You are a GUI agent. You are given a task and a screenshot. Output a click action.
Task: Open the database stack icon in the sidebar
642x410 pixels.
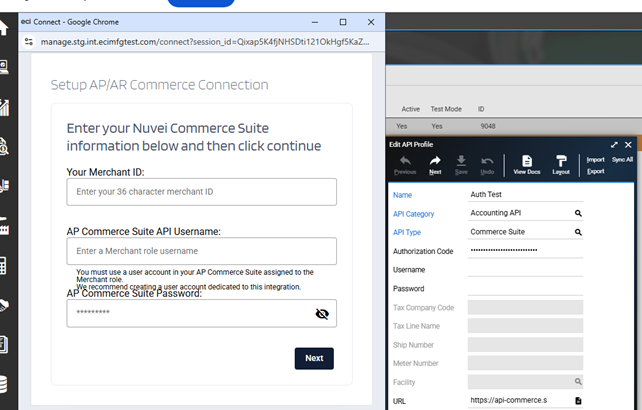click(x=4, y=384)
